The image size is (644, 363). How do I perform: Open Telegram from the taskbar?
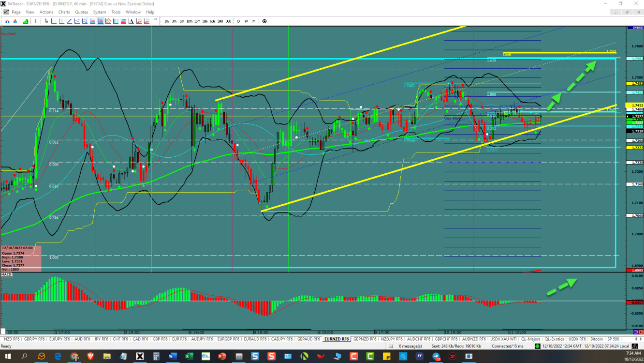click(436, 356)
